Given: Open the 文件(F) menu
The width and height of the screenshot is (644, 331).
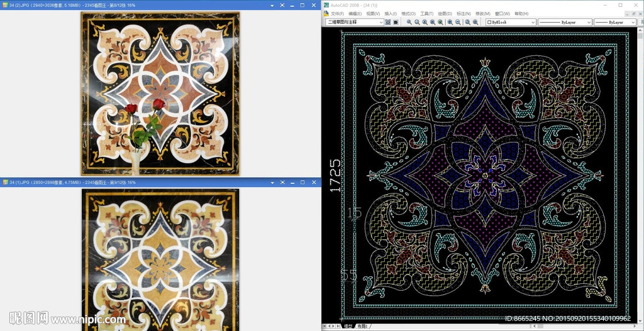Looking at the screenshot, I should (338, 14).
